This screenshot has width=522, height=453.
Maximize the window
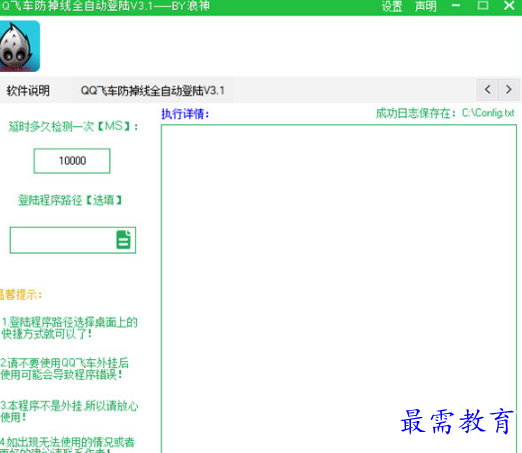[x=483, y=6]
